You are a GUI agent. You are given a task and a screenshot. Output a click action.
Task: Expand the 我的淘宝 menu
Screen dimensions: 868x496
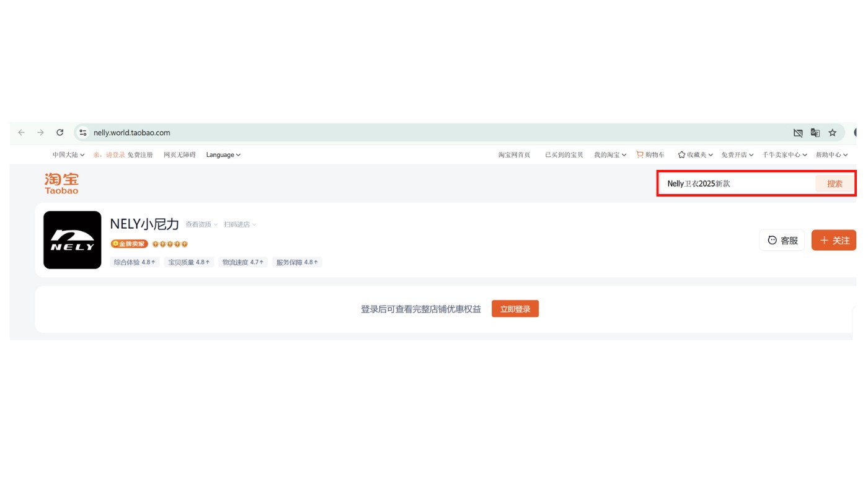(610, 155)
